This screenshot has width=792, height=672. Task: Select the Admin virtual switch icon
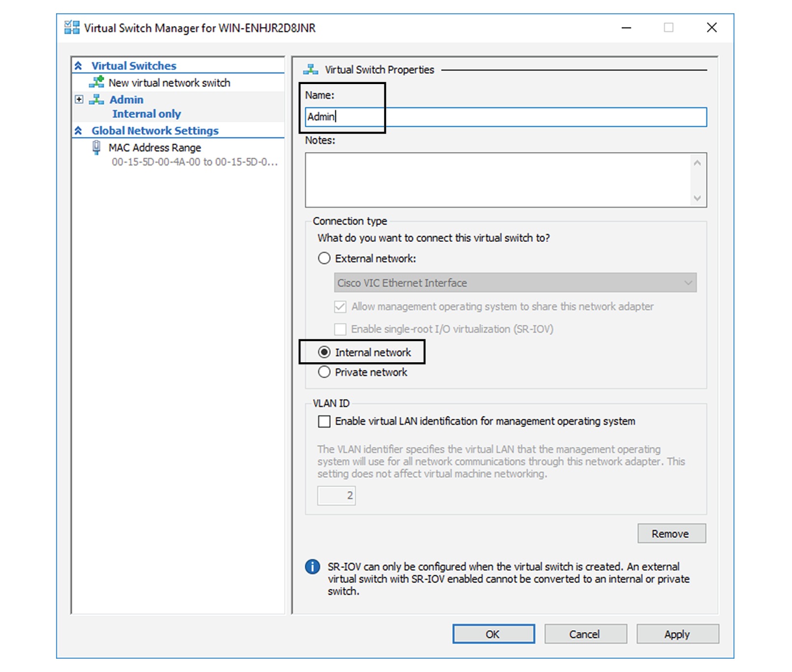click(96, 99)
